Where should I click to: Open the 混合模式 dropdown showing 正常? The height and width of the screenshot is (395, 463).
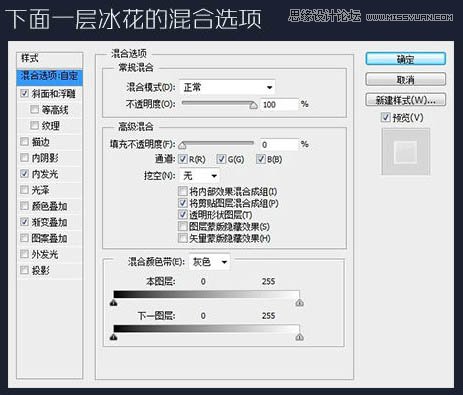coord(227,87)
